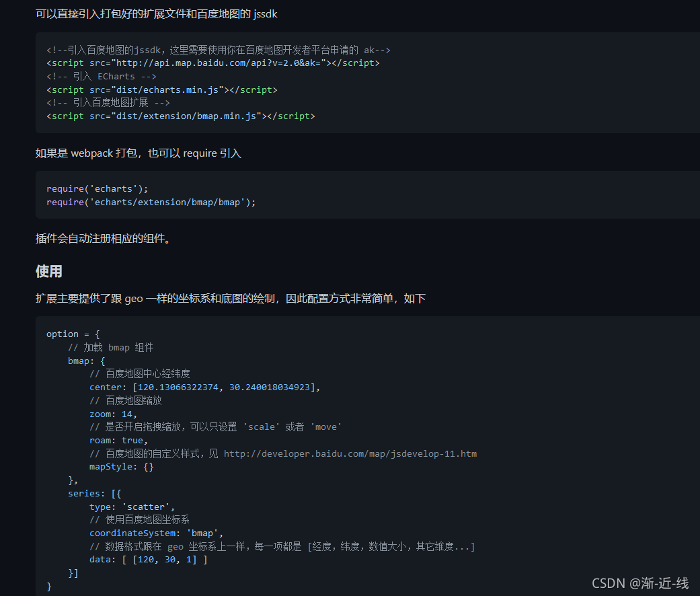The width and height of the screenshot is (700, 596).
Task: Click the comment '<!-- 引入 ECharts -->'
Action: click(102, 76)
